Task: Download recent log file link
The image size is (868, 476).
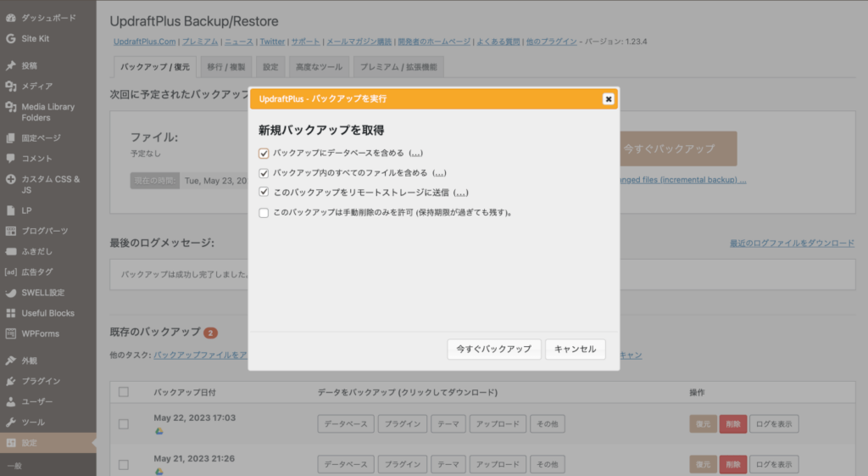Action: (792, 244)
